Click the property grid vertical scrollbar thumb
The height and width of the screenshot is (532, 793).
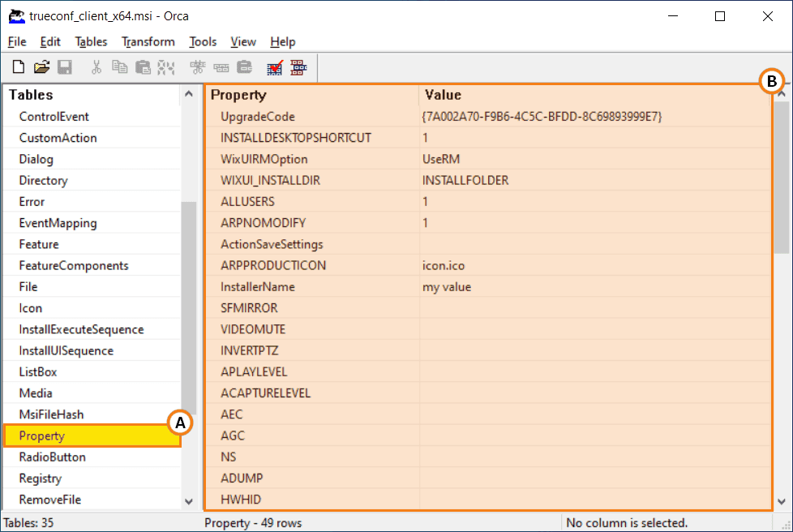coord(782,177)
